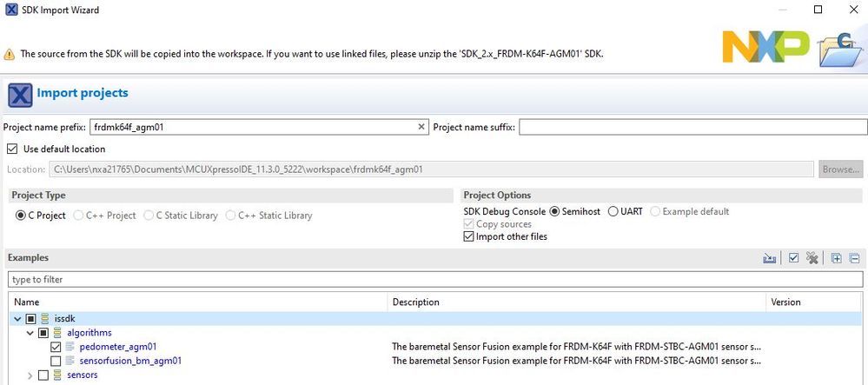Click the Name column header
This screenshot has width=868, height=385.
pos(27,302)
